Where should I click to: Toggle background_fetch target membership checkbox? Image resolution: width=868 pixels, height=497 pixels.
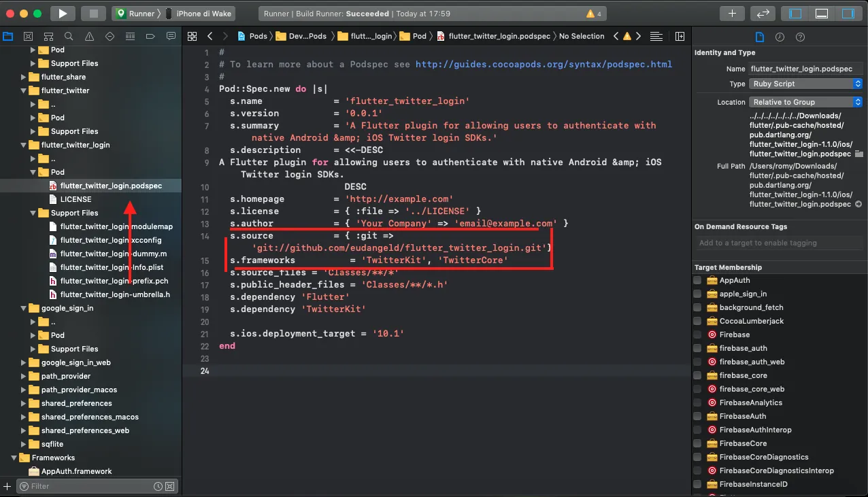(x=697, y=307)
